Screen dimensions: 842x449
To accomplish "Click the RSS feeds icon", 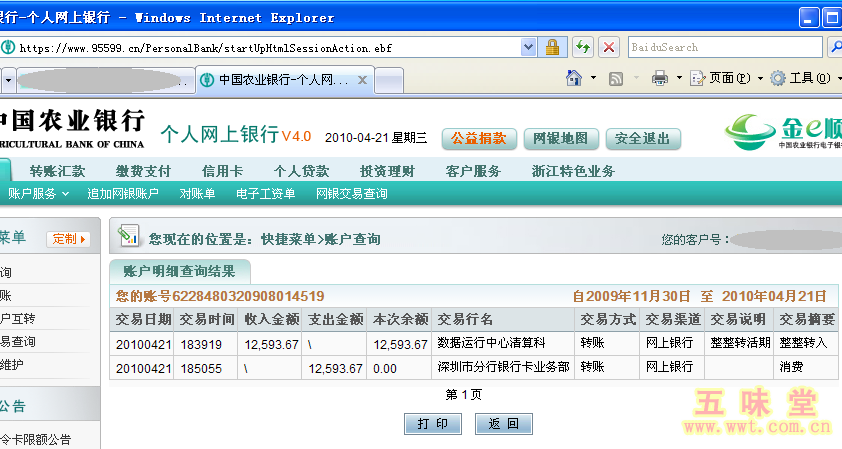I will point(617,78).
